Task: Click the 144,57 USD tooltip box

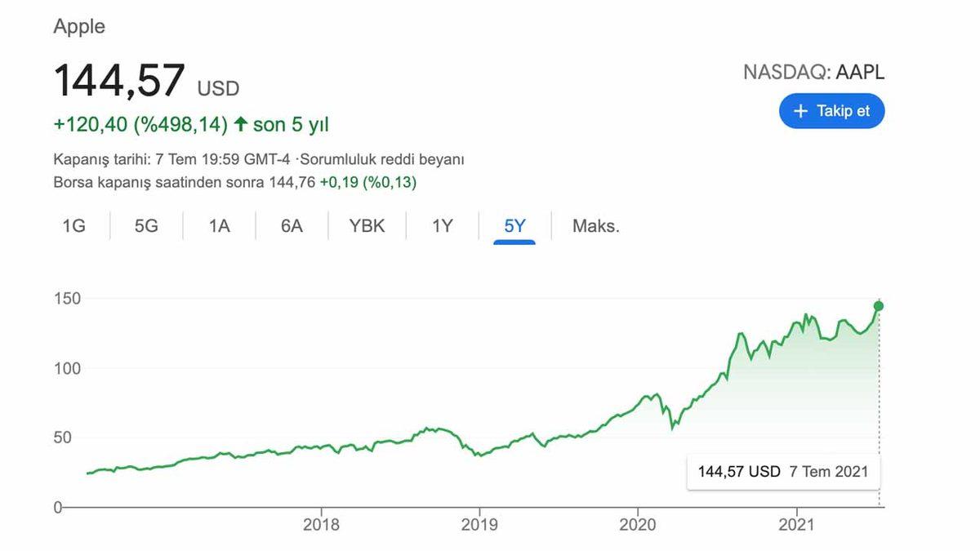Action: click(782, 471)
